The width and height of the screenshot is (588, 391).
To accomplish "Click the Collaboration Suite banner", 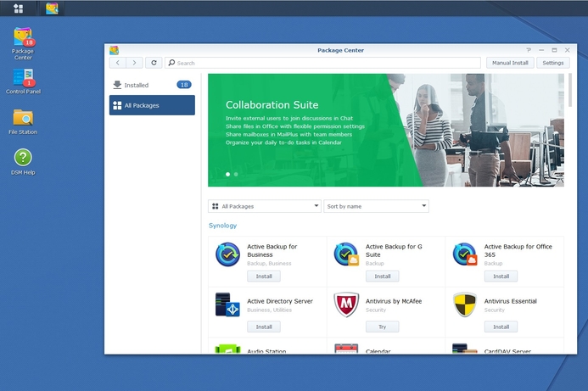I will (386, 130).
